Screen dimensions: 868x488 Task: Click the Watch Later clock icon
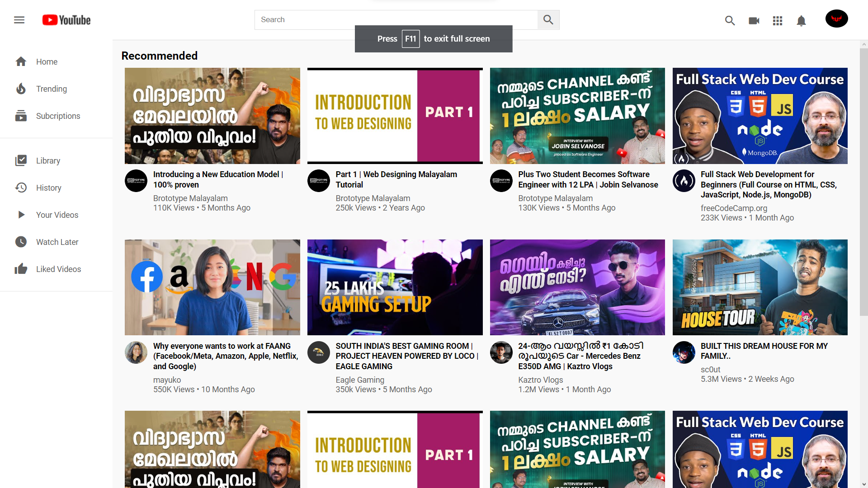click(x=21, y=242)
